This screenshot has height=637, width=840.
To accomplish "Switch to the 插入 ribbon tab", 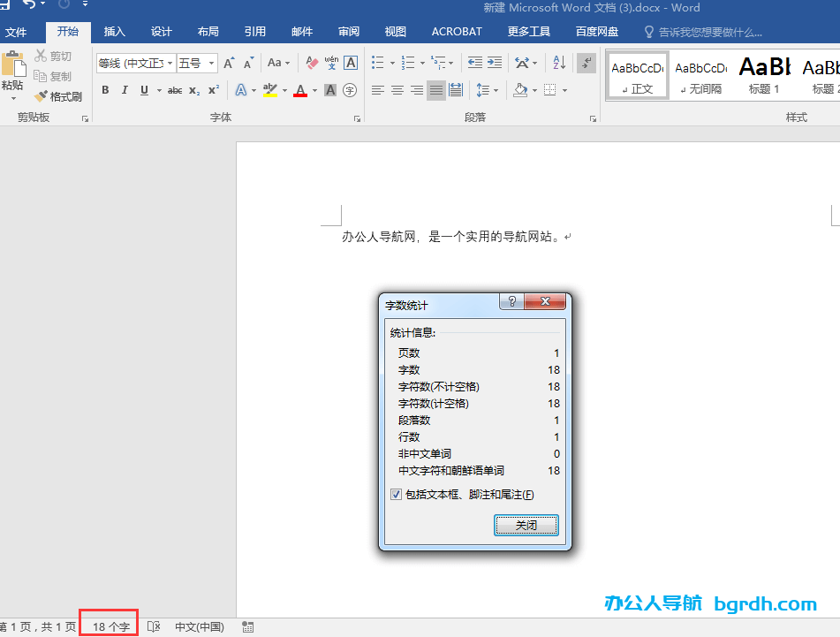I will pyautogui.click(x=113, y=31).
